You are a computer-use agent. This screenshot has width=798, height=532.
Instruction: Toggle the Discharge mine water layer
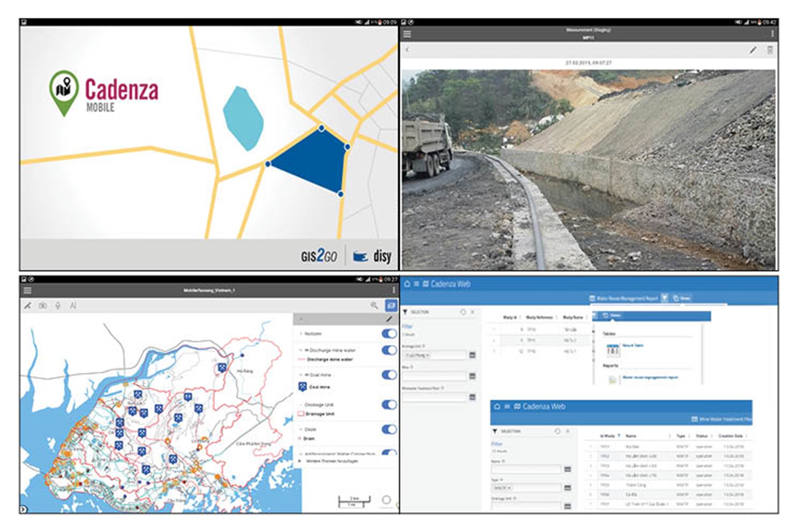(389, 350)
